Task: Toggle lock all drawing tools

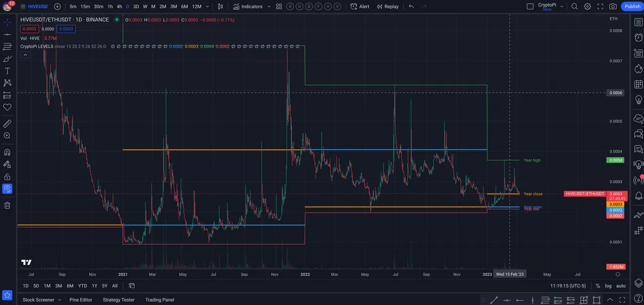Action: [7, 176]
